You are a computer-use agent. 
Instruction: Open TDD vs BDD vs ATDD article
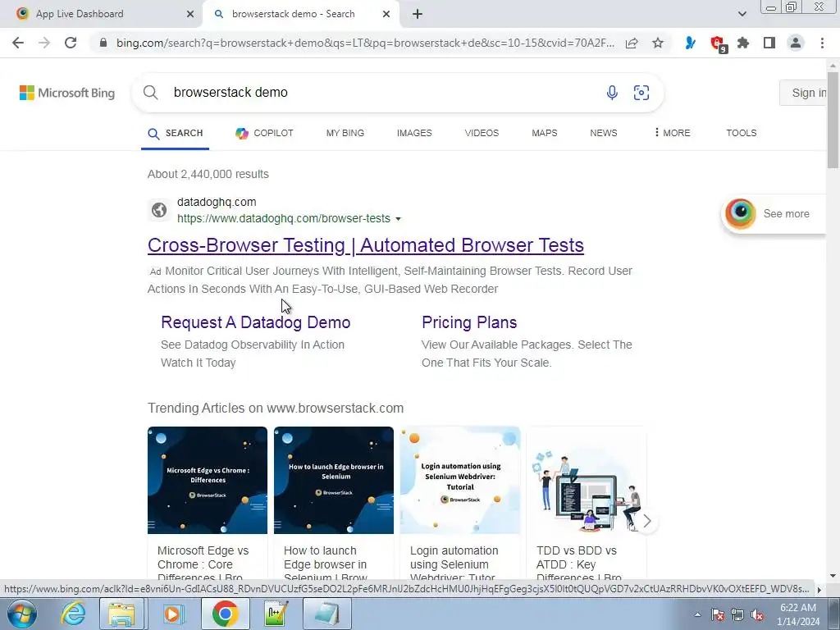pyautogui.click(x=587, y=504)
